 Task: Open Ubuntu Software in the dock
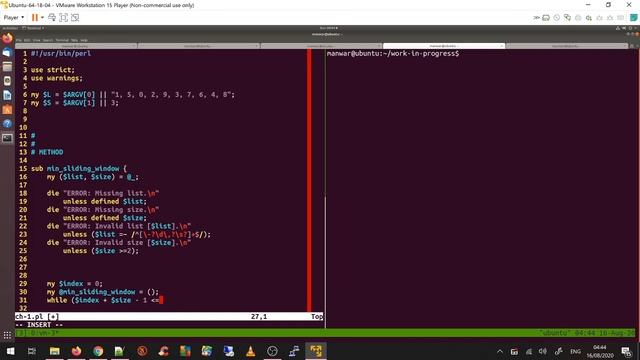click(7, 109)
